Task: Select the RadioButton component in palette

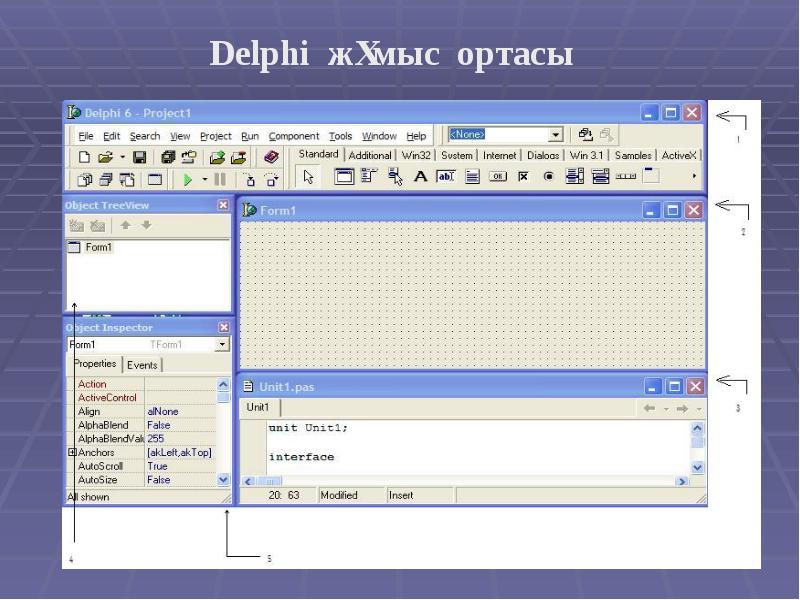Action: pos(548,177)
